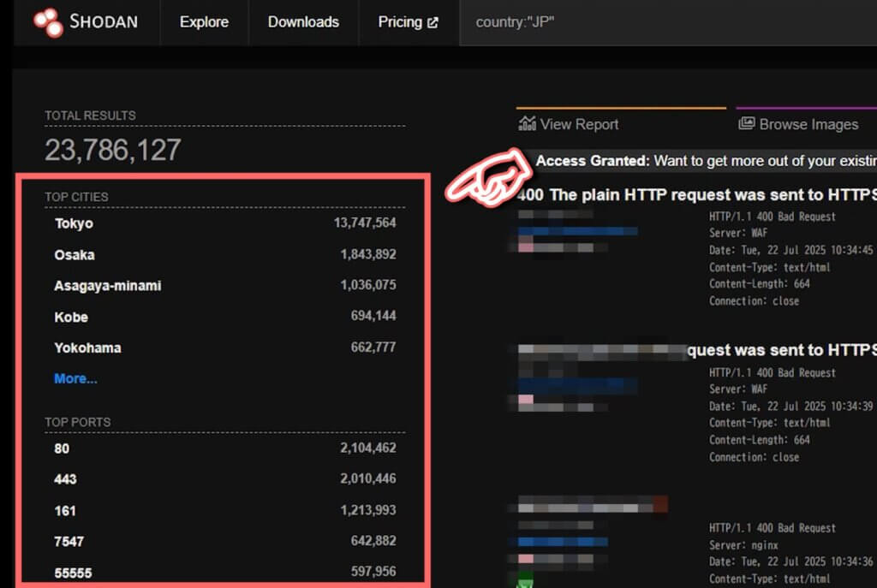Click the external-link icon beside Pricing
This screenshot has height=588, width=877.
434,22
